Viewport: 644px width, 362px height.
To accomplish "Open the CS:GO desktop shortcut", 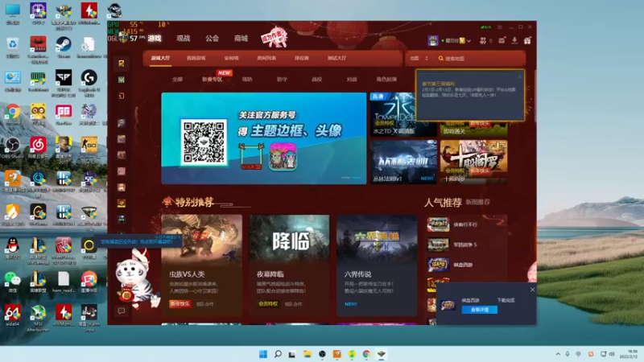I will 89,149.
